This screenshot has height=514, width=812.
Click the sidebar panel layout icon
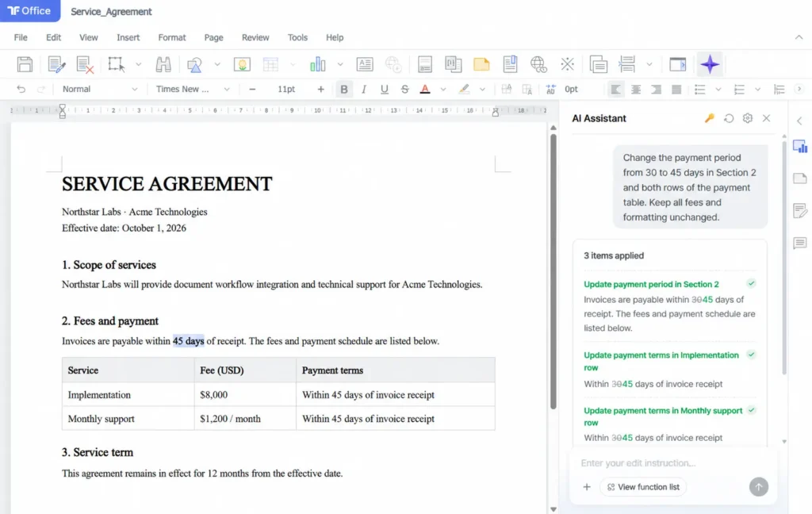pyautogui.click(x=677, y=65)
